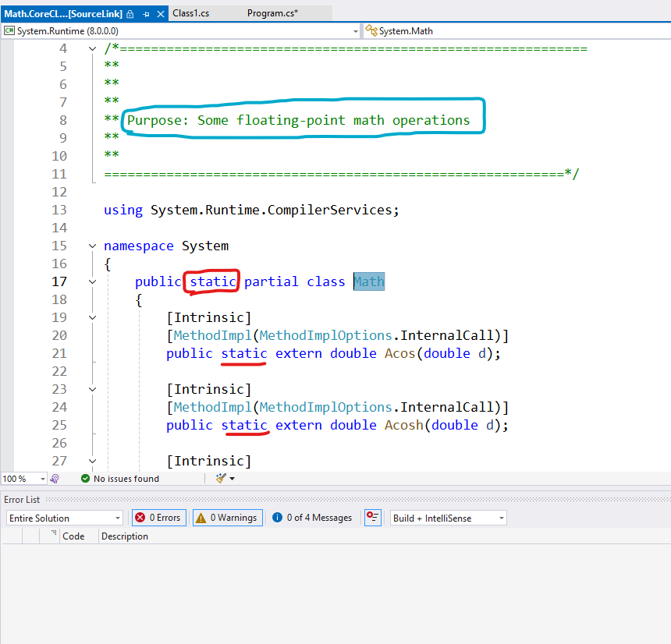Click the extern keyword on line 25
The image size is (671, 644).
pos(299,425)
